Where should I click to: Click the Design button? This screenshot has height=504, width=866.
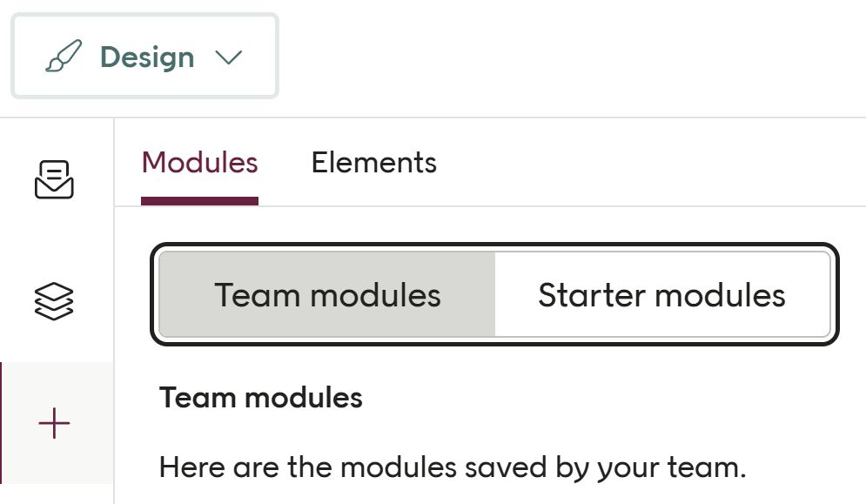144,56
